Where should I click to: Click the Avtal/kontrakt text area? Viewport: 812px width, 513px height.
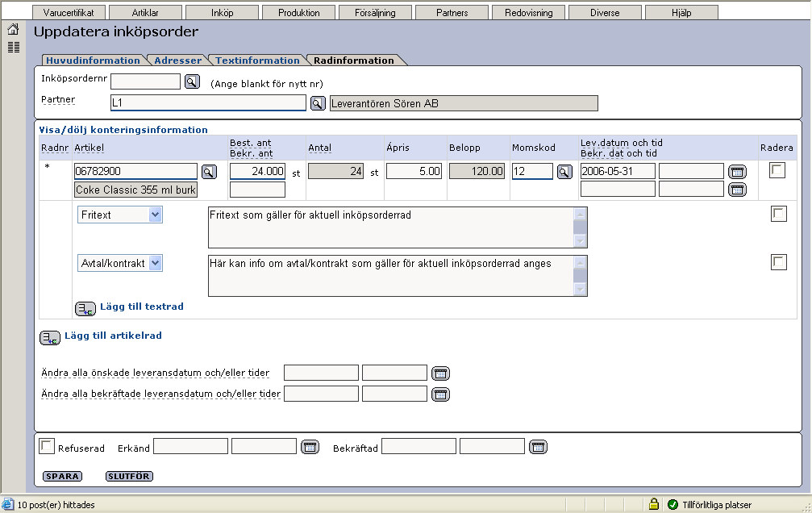click(x=391, y=276)
